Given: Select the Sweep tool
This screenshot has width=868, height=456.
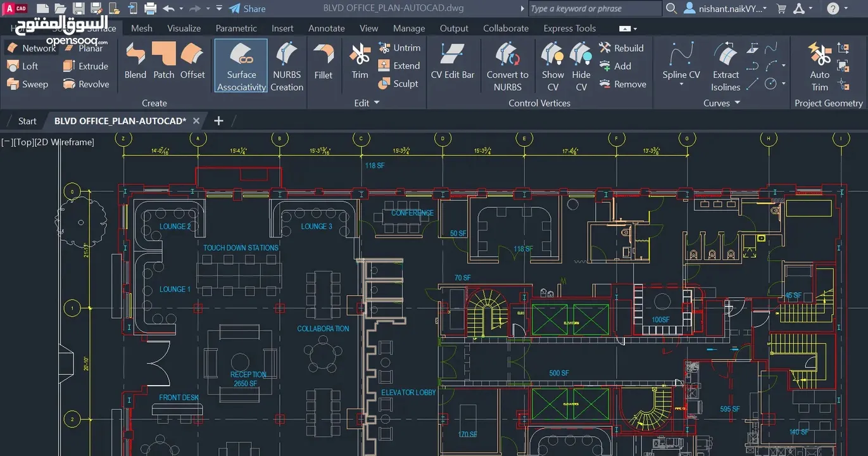Looking at the screenshot, I should [27, 84].
